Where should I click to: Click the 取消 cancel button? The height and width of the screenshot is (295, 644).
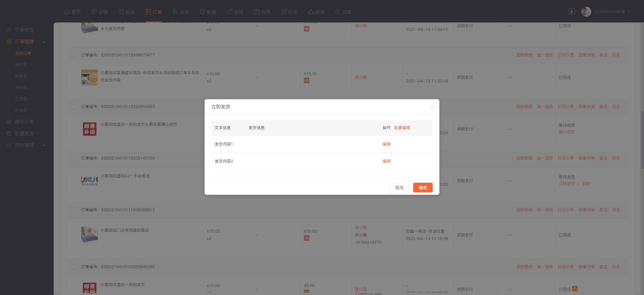(x=399, y=188)
